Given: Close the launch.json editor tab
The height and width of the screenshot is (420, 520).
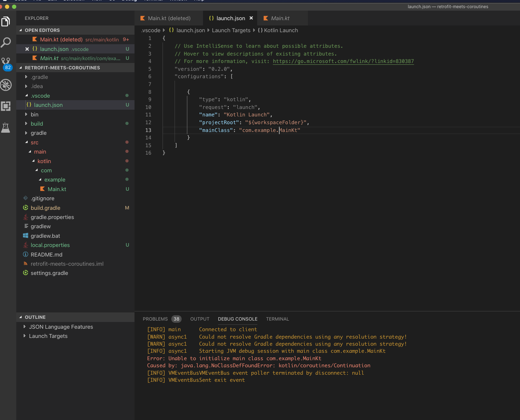Looking at the screenshot, I should (251, 18).
